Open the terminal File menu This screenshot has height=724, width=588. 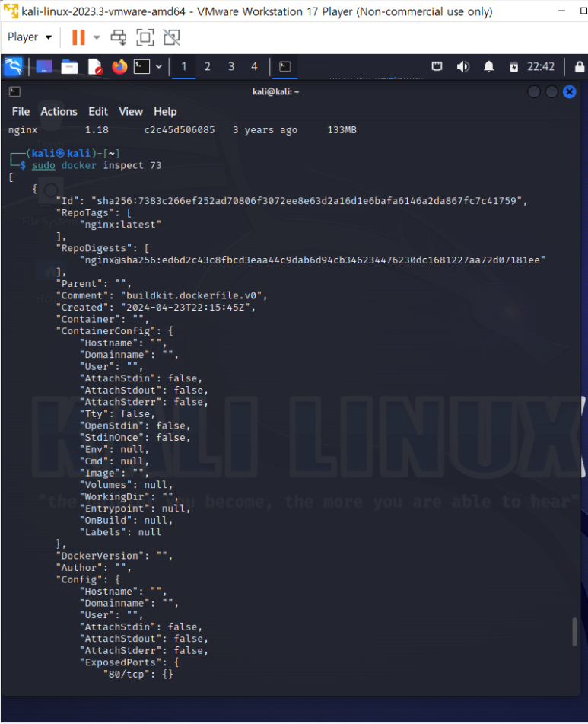click(x=21, y=112)
